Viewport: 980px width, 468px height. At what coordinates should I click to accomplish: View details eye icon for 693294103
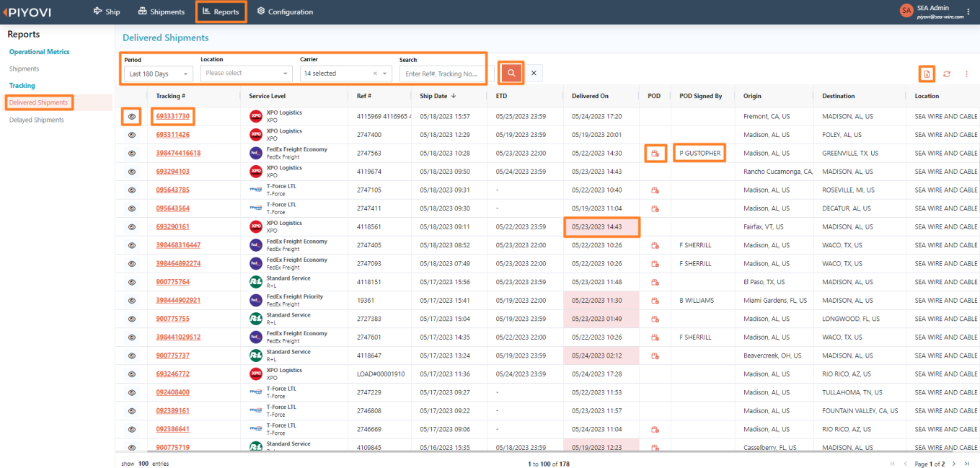point(132,172)
